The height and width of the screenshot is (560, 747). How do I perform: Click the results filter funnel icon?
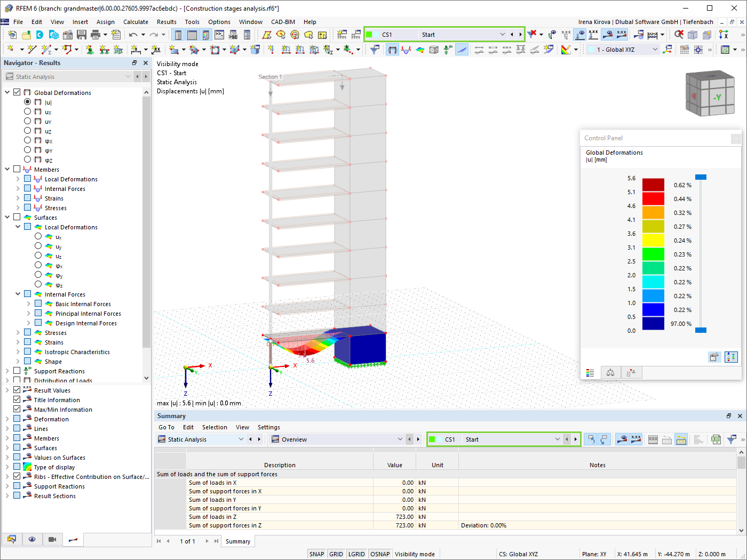(x=375, y=50)
